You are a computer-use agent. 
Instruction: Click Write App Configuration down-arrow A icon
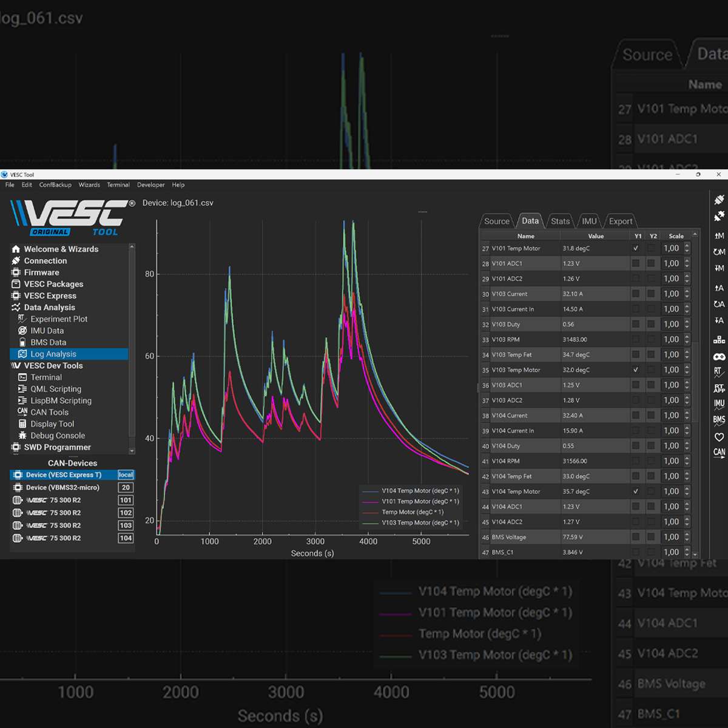point(719,320)
